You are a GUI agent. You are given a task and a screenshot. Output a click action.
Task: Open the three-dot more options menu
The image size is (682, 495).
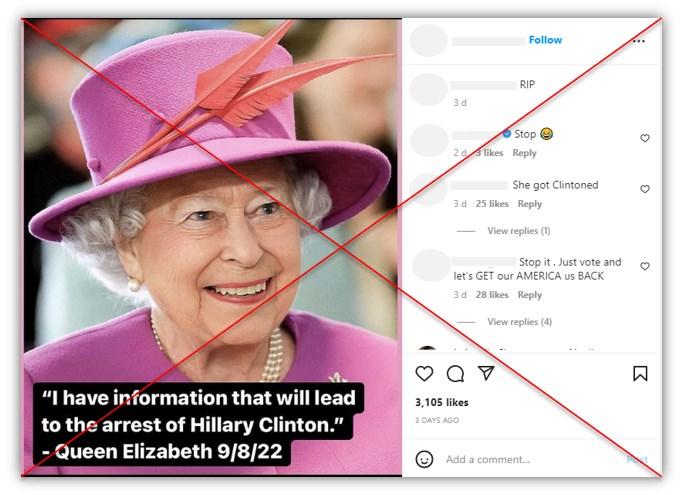639,41
